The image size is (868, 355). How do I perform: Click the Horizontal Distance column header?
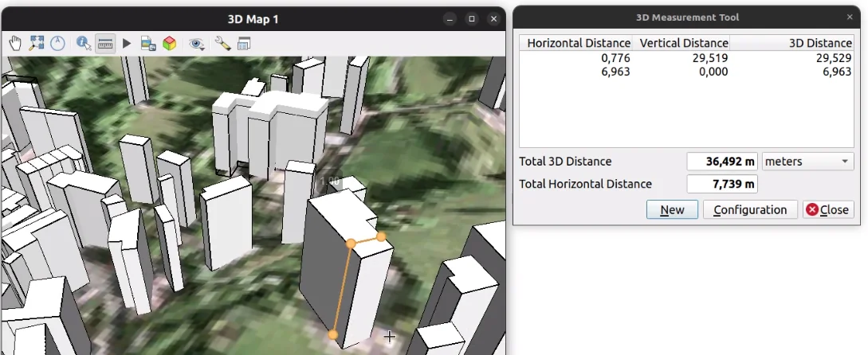(578, 43)
